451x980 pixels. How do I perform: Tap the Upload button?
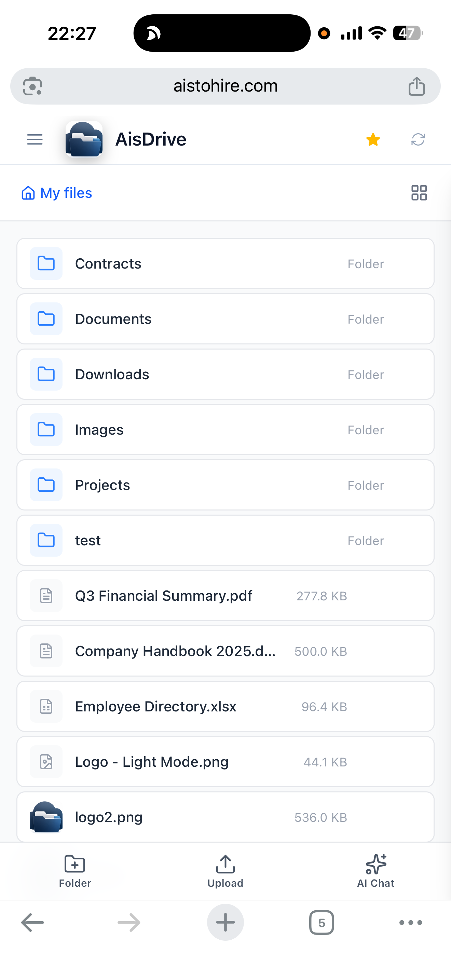[x=225, y=871]
